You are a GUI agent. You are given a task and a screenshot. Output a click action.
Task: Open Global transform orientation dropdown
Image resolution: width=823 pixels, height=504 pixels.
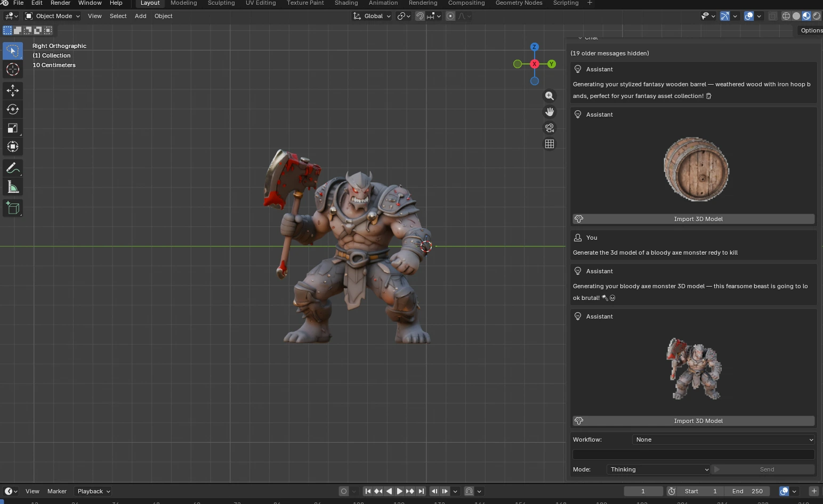pos(372,16)
